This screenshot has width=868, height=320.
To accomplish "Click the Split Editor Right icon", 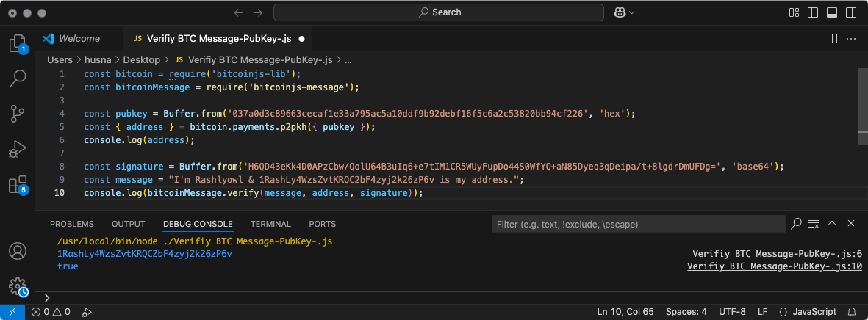I will click(832, 39).
